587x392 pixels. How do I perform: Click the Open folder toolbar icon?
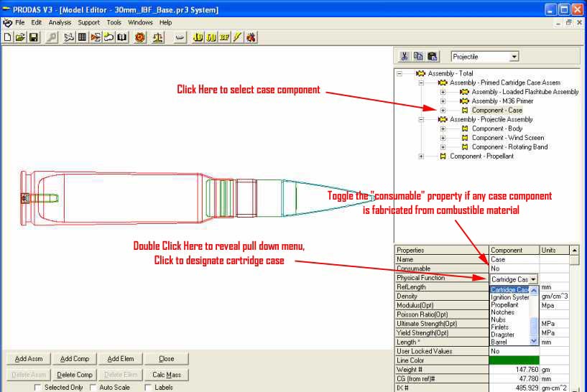coord(20,37)
